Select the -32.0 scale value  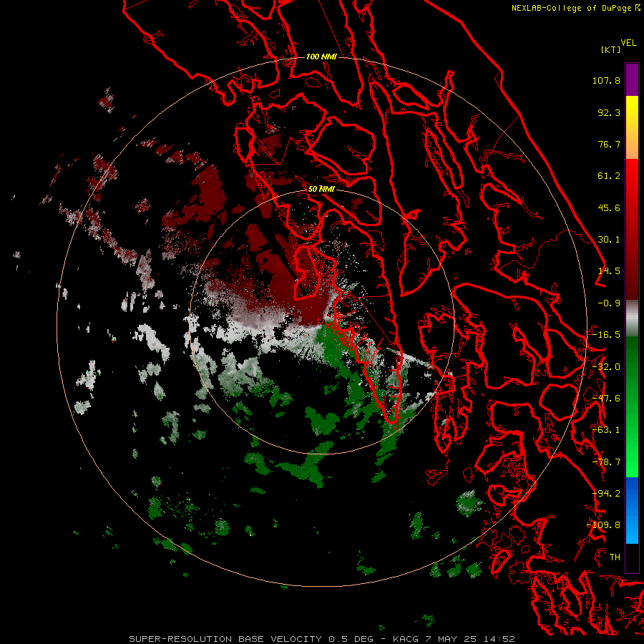pyautogui.click(x=606, y=367)
